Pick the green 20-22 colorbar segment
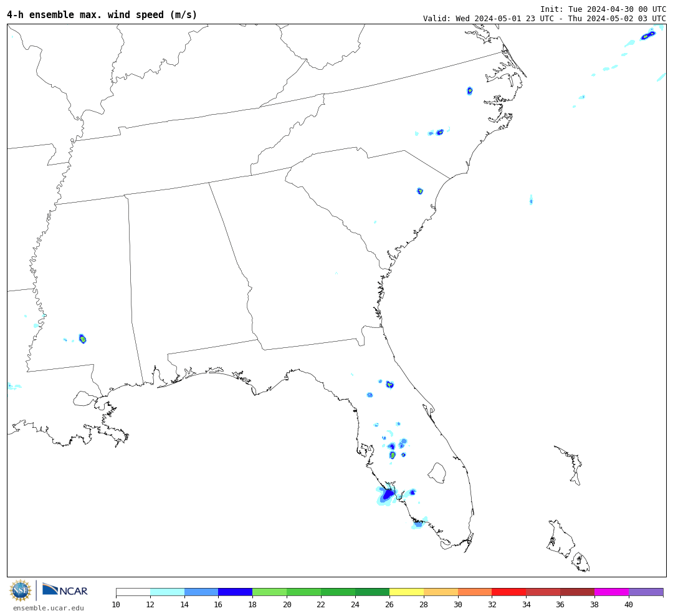The width and height of the screenshot is (673, 616). pyautogui.click(x=304, y=592)
